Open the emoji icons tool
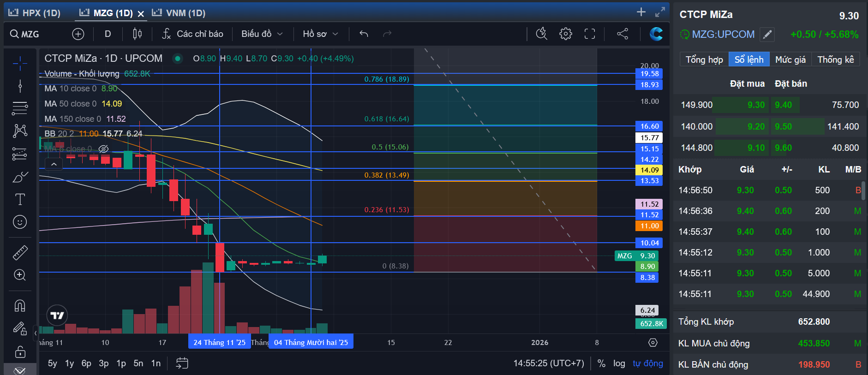Screen dimensions: 868x375 coord(20,222)
